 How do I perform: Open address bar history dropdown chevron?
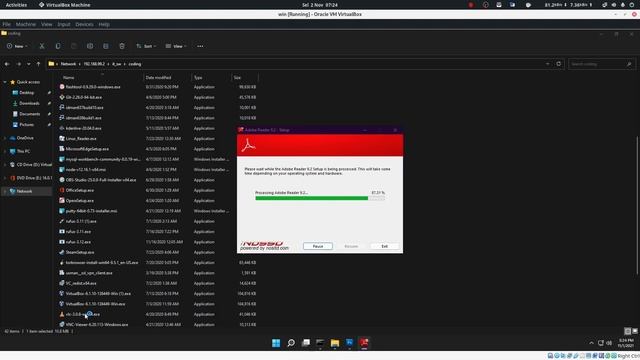click(x=548, y=64)
